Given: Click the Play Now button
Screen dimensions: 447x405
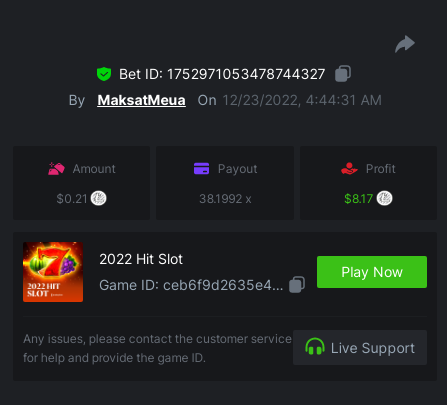Looking at the screenshot, I should point(372,272).
